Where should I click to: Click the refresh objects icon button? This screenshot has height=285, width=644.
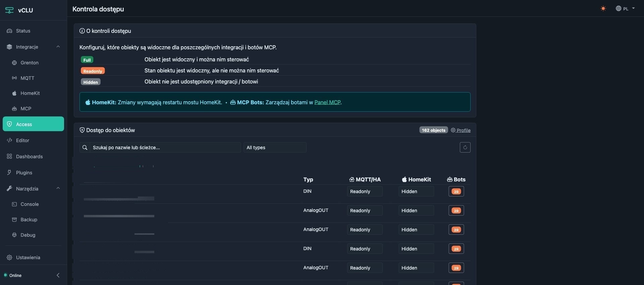tap(465, 148)
